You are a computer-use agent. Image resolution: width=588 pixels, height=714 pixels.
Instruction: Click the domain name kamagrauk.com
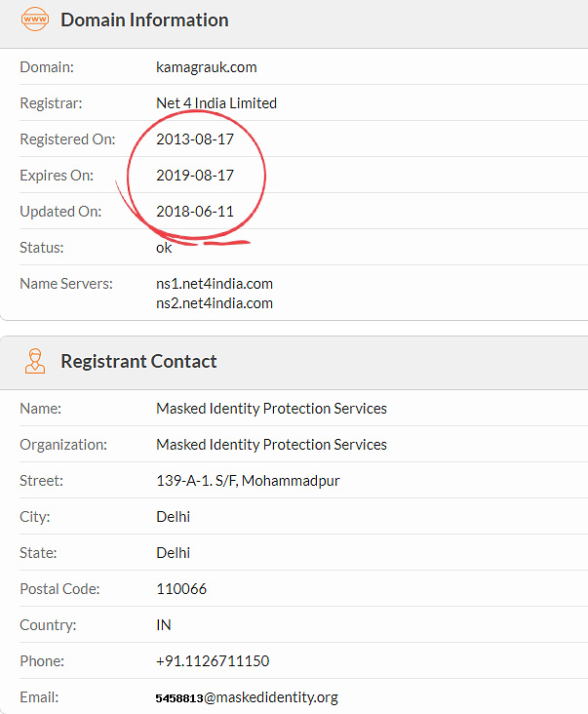(x=206, y=67)
